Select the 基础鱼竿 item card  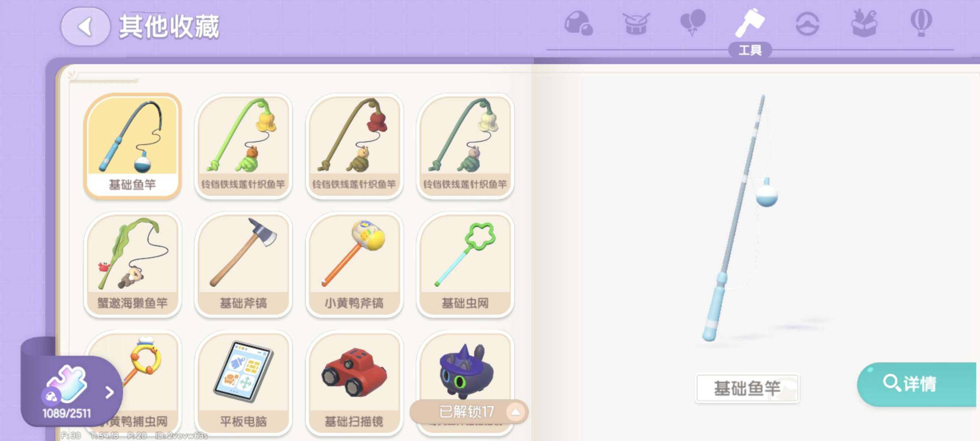pyautogui.click(x=132, y=146)
